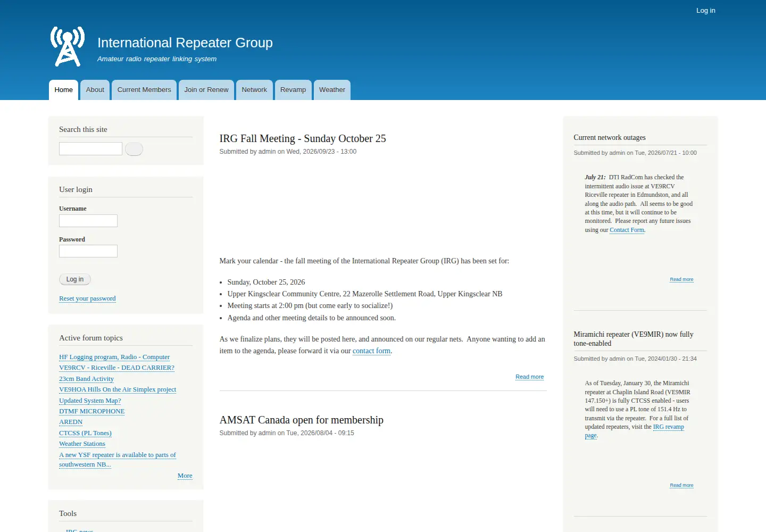Go to the Join or Renew tab

point(206,90)
